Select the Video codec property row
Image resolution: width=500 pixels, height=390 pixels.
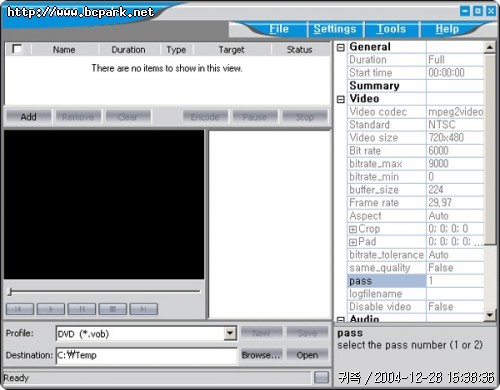pyautogui.click(x=416, y=112)
